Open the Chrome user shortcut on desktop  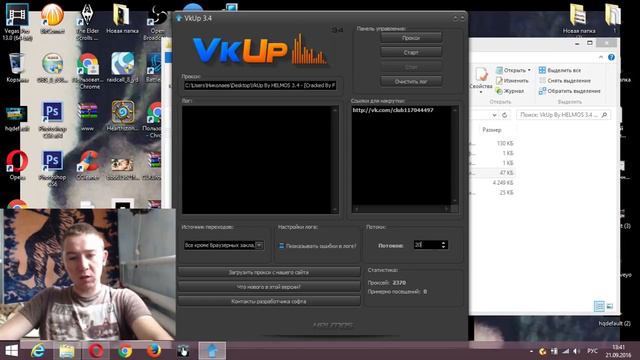(x=87, y=70)
